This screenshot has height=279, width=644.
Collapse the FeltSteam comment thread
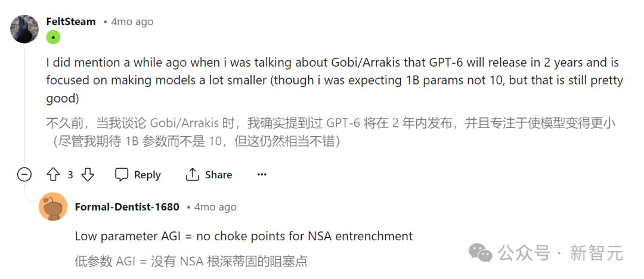pos(24,175)
